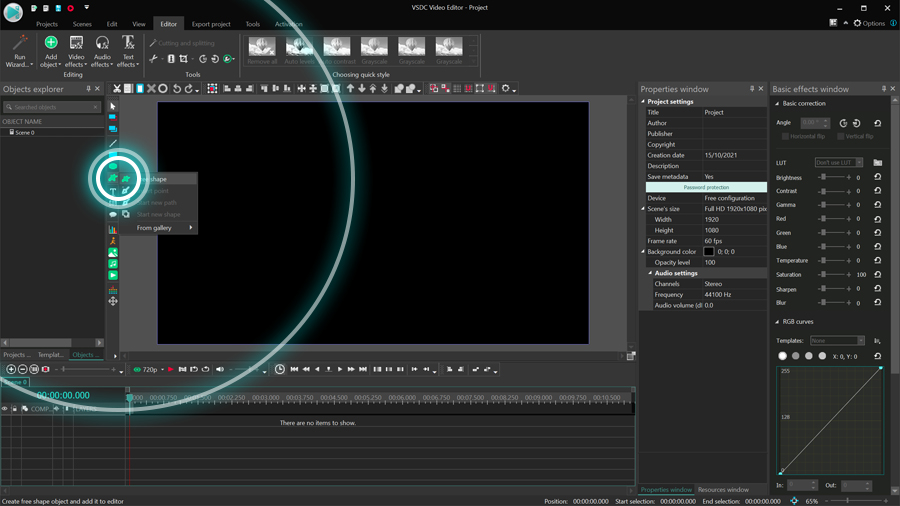Reset Saturation value
The image size is (900, 506).
878,275
